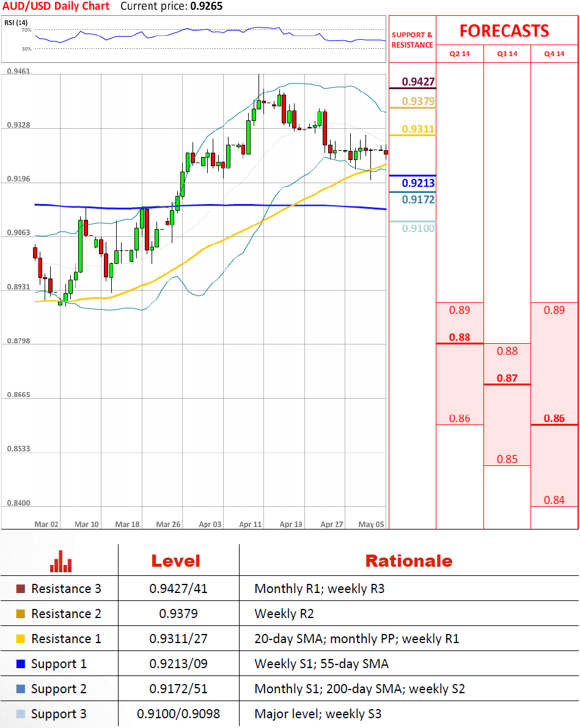This screenshot has width=580, height=728.
Task: Select the FORECASTS panel title
Action: click(504, 31)
